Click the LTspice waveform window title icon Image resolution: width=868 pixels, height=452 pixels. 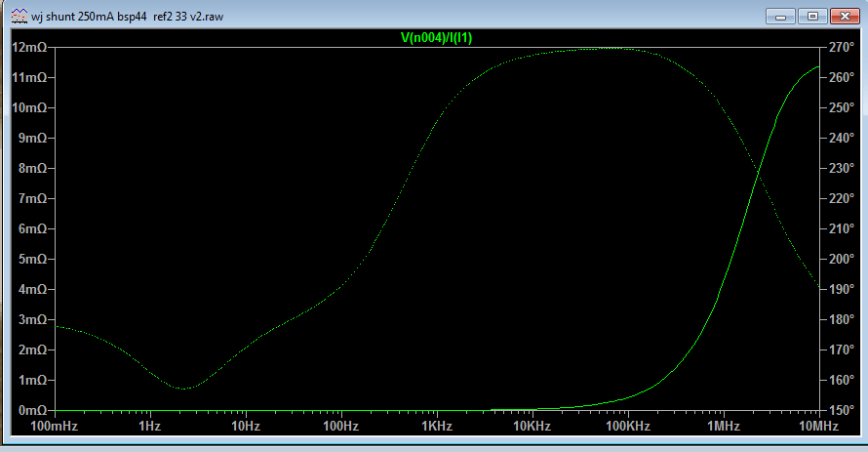pos(20,16)
